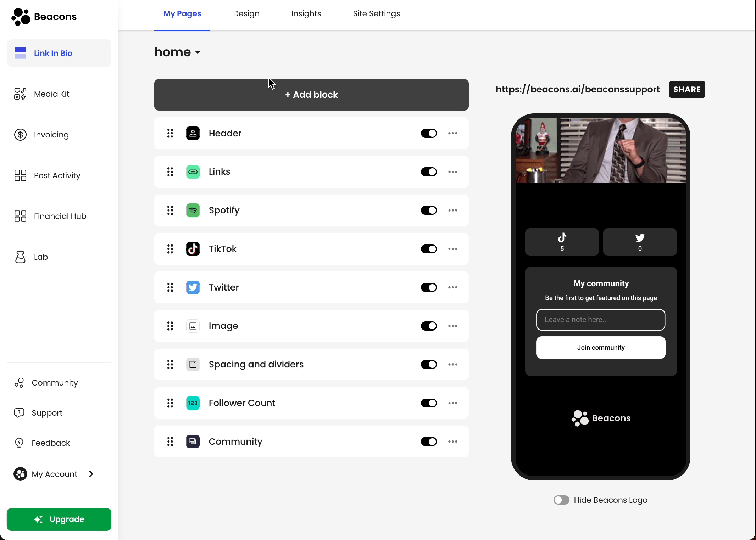The height and width of the screenshot is (540, 756).
Task: Click the Twitter follower tile in preview
Action: 640,242
